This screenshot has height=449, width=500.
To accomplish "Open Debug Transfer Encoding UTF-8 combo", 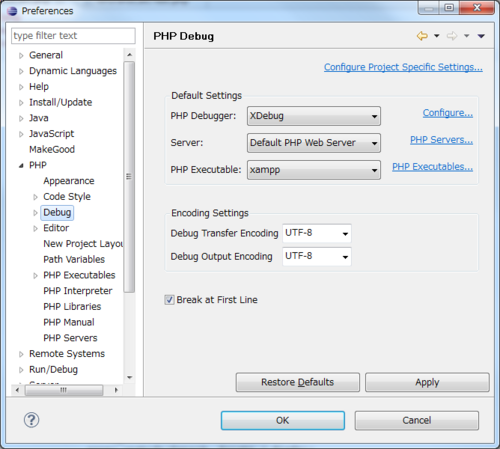I will (317, 233).
